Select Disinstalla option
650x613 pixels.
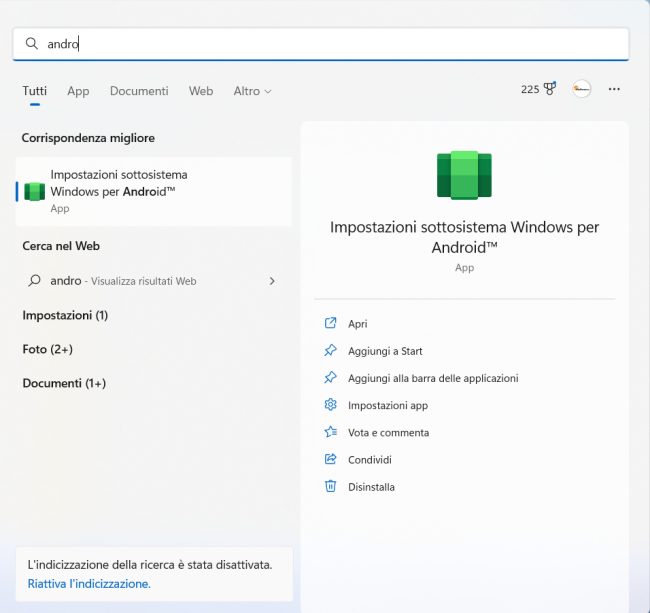click(x=371, y=487)
